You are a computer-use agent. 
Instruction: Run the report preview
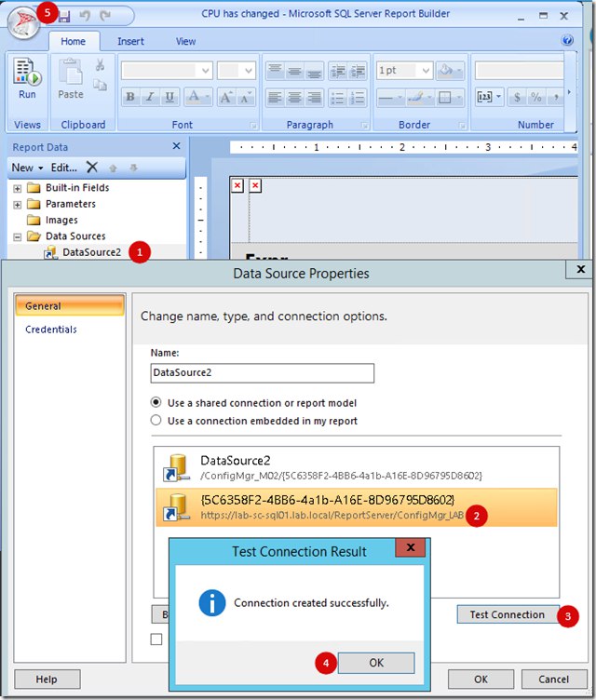pos(27,78)
